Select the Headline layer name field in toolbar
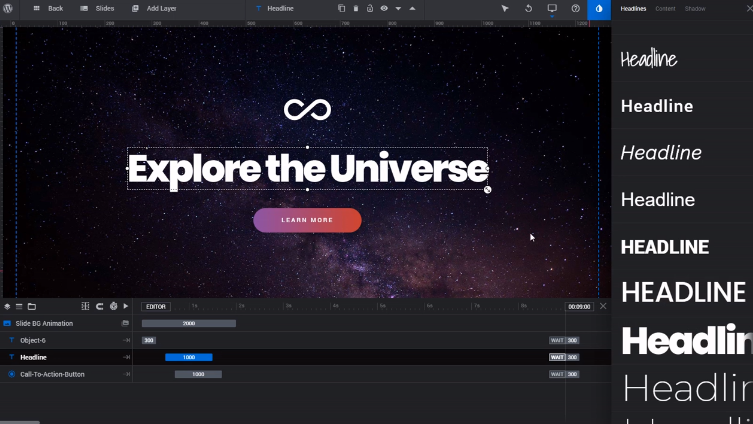753x424 pixels. (280, 8)
